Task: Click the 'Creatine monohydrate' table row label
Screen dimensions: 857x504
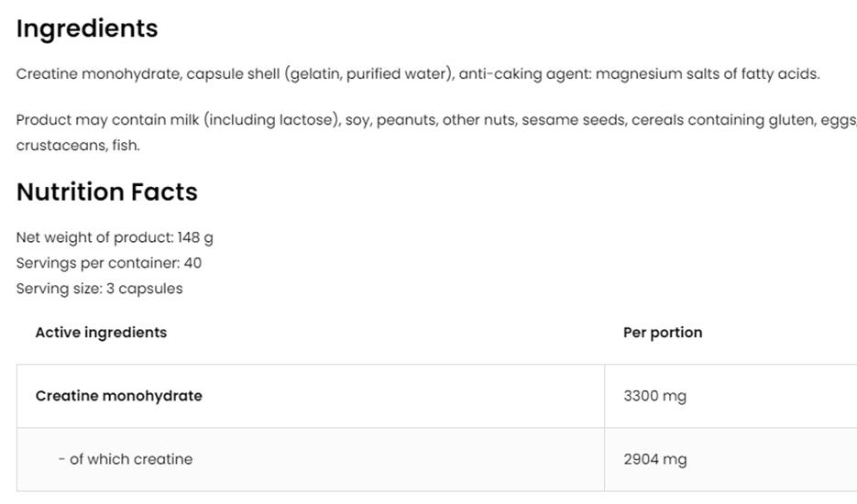Action: pos(118,396)
